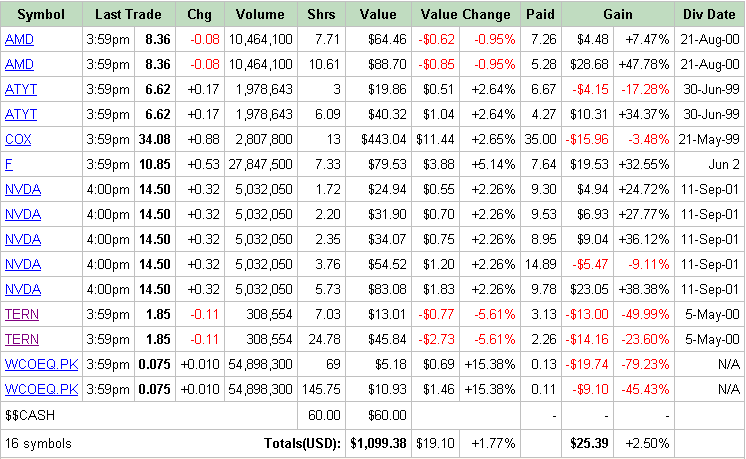
Task: Select the +36.12% gain cell
Action: 644,239
